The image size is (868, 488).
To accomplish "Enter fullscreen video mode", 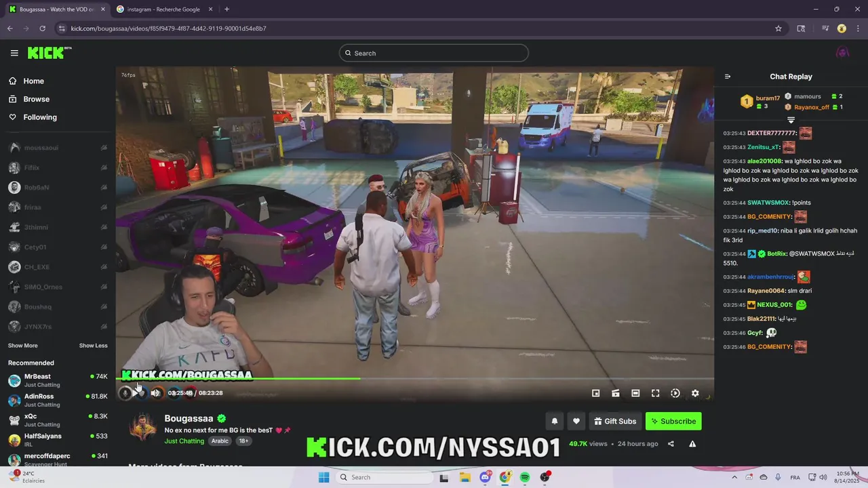I will click(656, 393).
